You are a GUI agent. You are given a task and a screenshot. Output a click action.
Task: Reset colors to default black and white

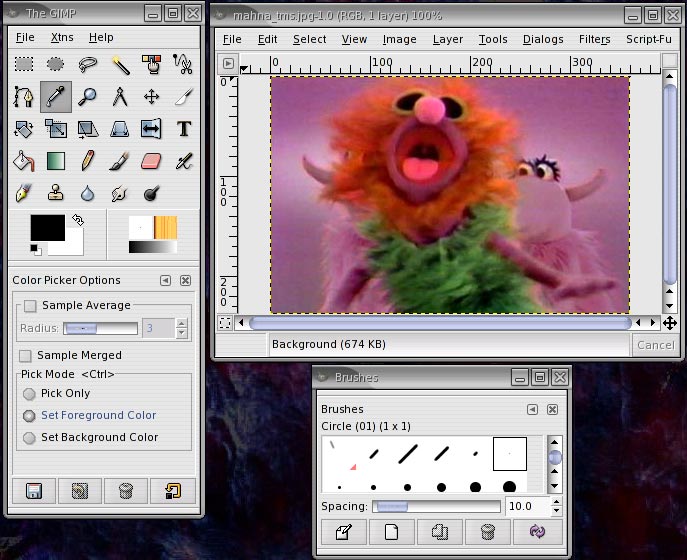pos(36,250)
